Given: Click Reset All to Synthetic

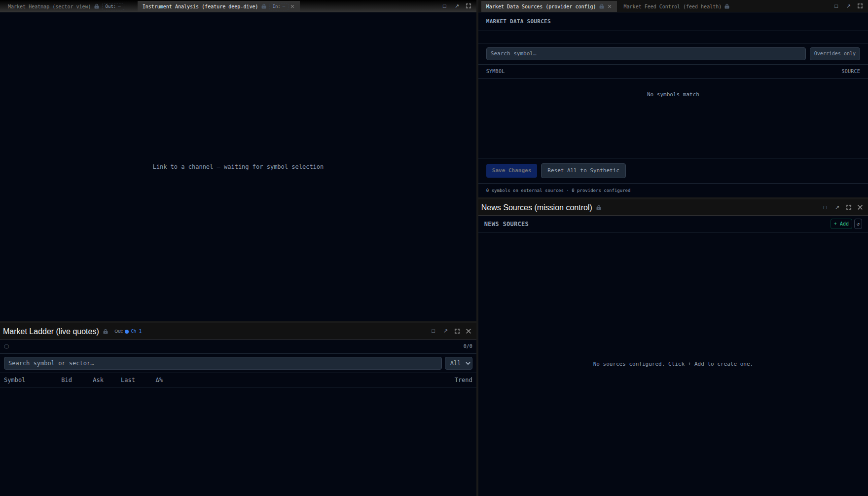Looking at the screenshot, I should [x=583, y=171].
